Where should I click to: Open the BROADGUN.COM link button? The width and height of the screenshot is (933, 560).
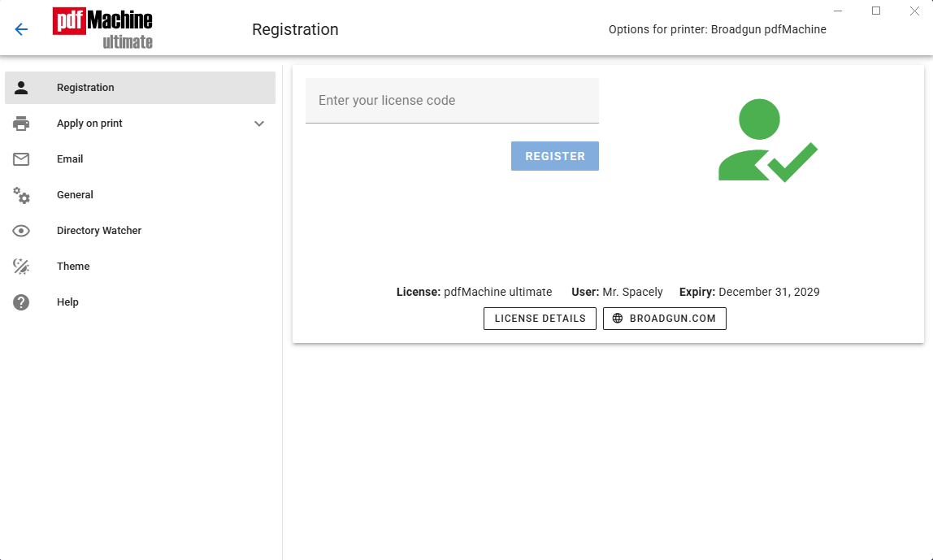[x=665, y=319]
